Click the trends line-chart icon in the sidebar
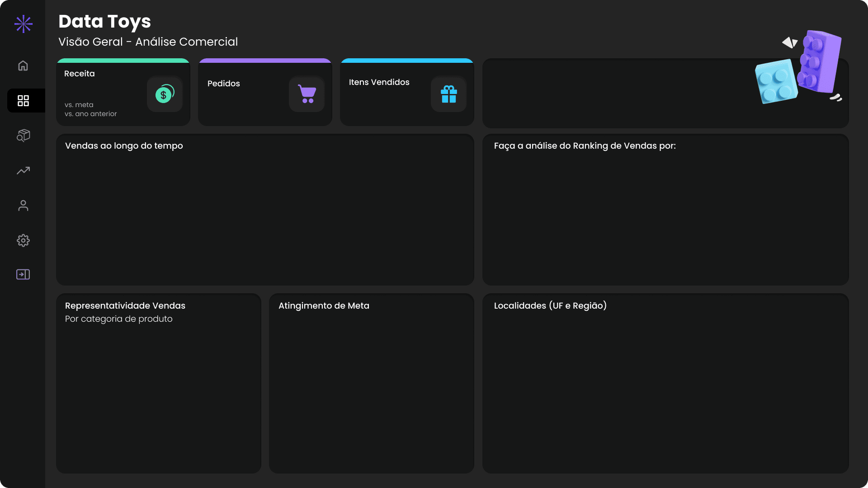The width and height of the screenshot is (868, 488). click(x=23, y=170)
